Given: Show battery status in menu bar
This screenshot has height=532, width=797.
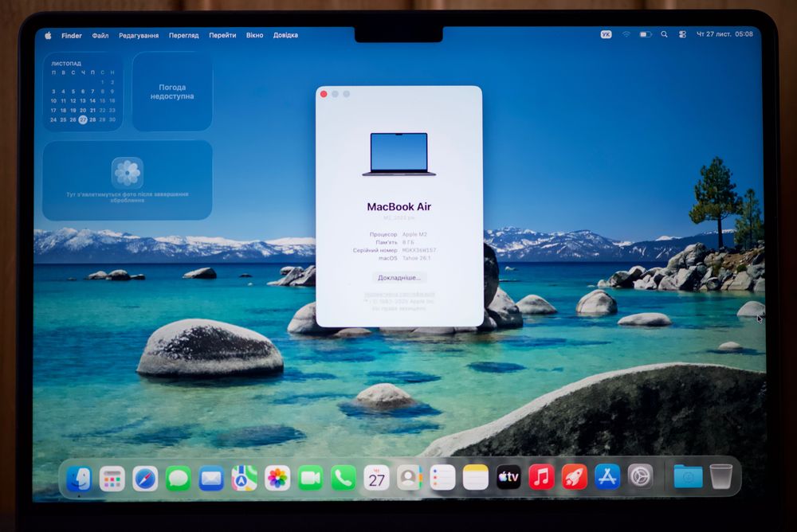Looking at the screenshot, I should [645, 34].
